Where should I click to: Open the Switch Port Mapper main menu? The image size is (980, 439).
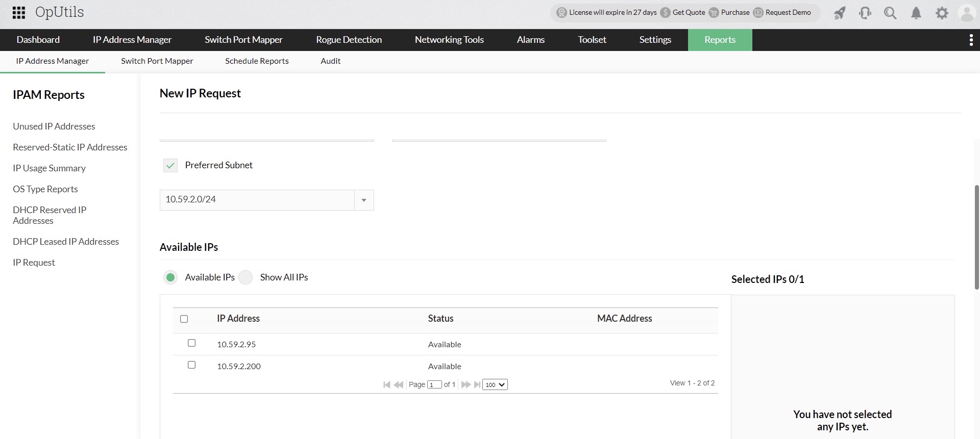(243, 40)
